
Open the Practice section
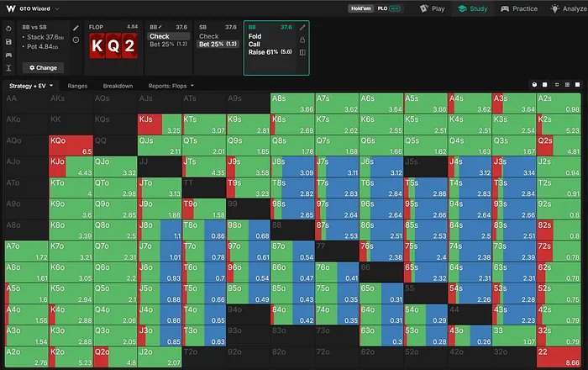pos(519,8)
